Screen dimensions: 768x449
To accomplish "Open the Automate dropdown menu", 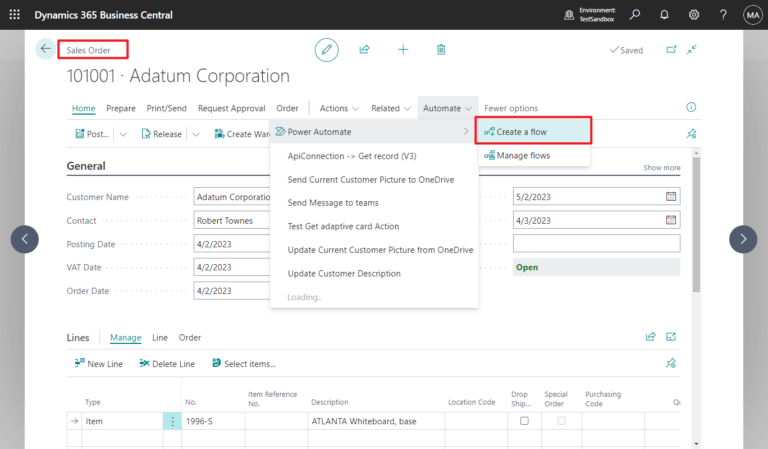I will coord(447,108).
